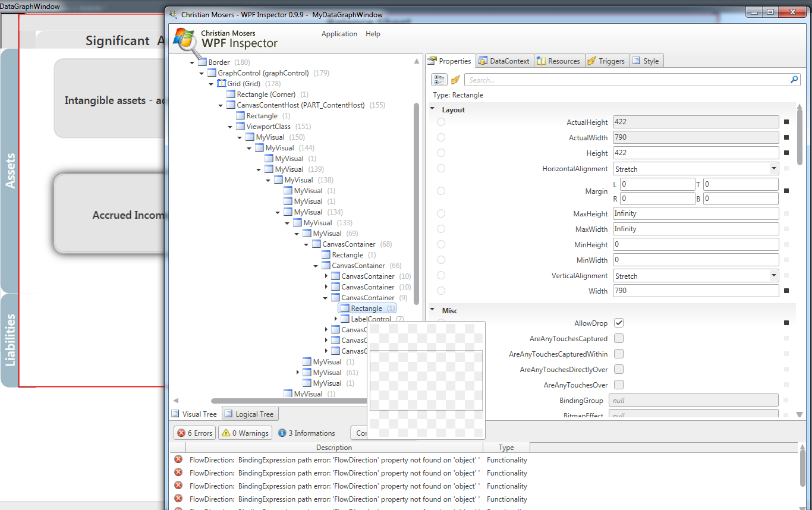Viewport: 812px width, 510px height.
Task: Collapse the MyVisual (134) tree node
Action: pos(278,212)
